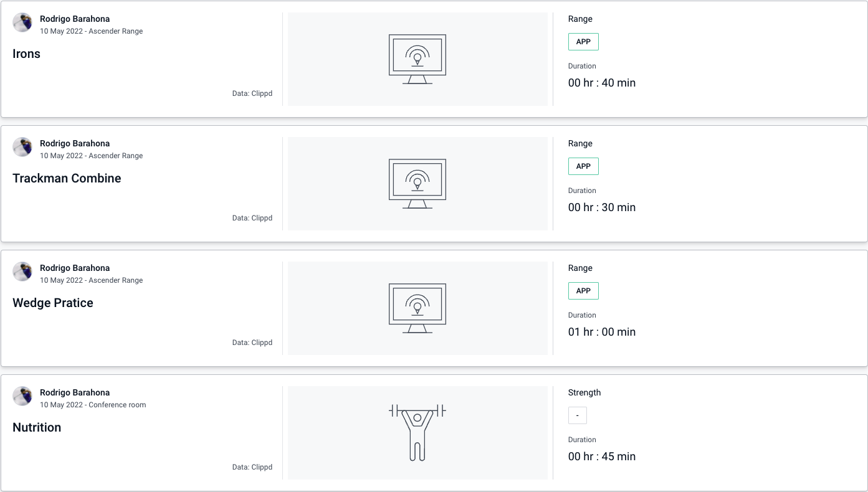This screenshot has height=492, width=868.
Task: Click the profile avatar on Trackman Combine card
Action: [22, 147]
